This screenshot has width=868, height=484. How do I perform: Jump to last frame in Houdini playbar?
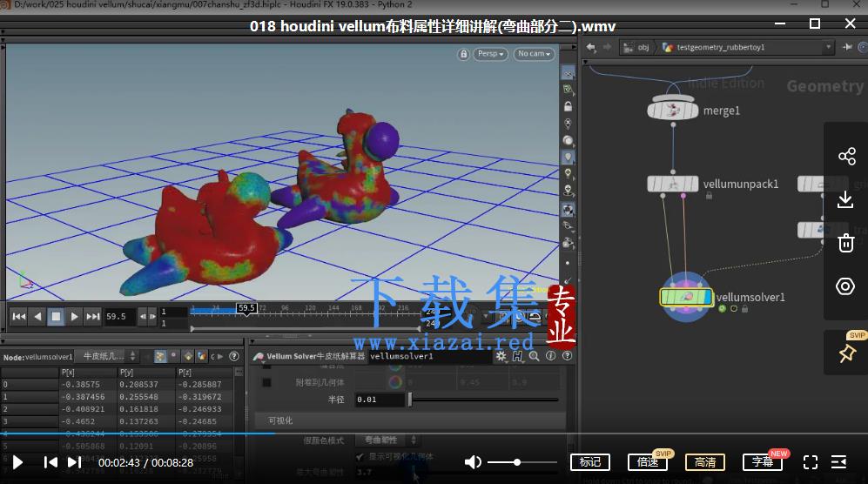point(93,316)
